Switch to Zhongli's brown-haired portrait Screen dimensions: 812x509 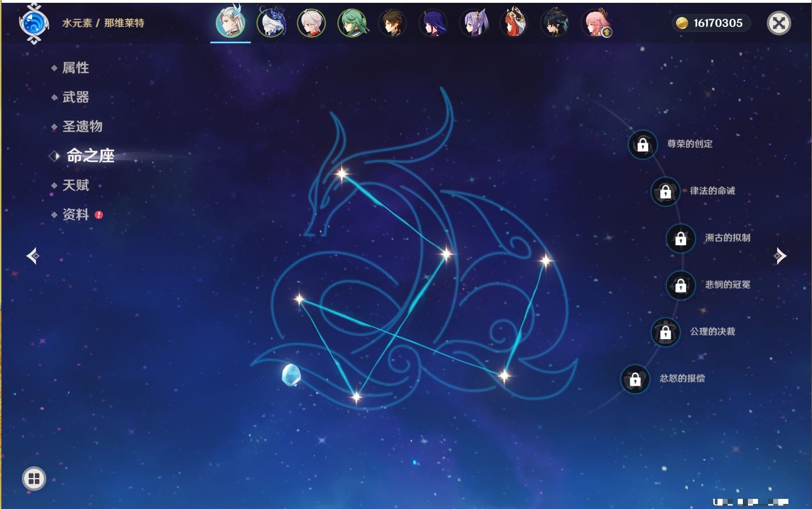[393, 23]
